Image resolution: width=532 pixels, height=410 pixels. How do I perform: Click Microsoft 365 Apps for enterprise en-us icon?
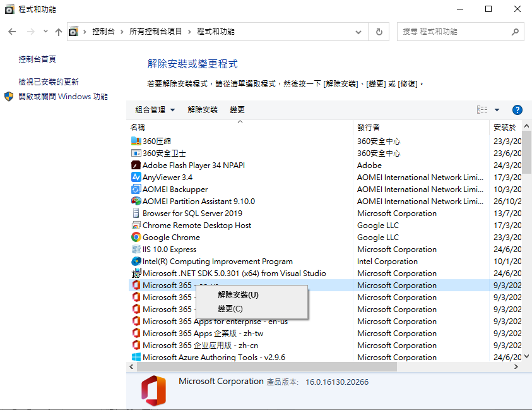(x=136, y=322)
